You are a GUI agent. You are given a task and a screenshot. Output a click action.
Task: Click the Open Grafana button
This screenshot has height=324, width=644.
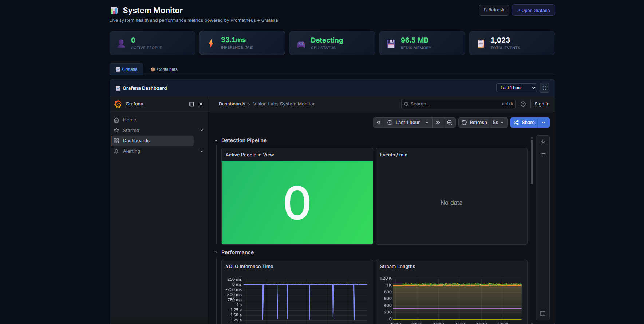(x=533, y=10)
